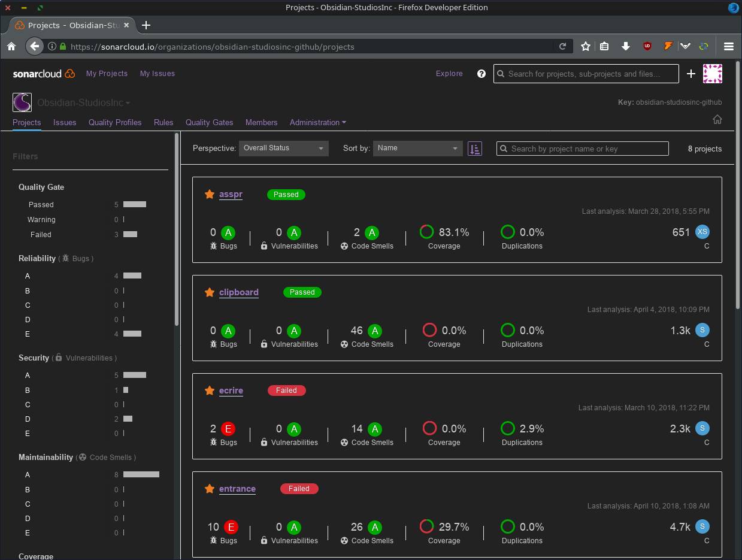Click ecrire duplications 2.9% ring
Image resolution: width=742 pixels, height=560 pixels.
tap(507, 428)
